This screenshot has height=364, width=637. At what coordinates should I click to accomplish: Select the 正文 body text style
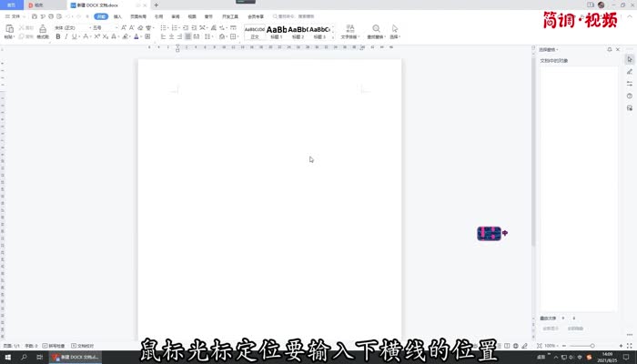(x=254, y=32)
